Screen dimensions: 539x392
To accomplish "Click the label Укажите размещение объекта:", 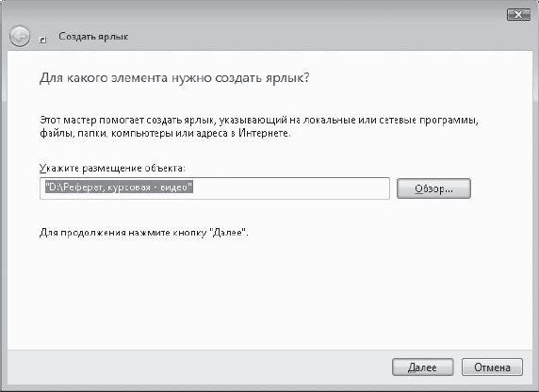I will (112, 168).
